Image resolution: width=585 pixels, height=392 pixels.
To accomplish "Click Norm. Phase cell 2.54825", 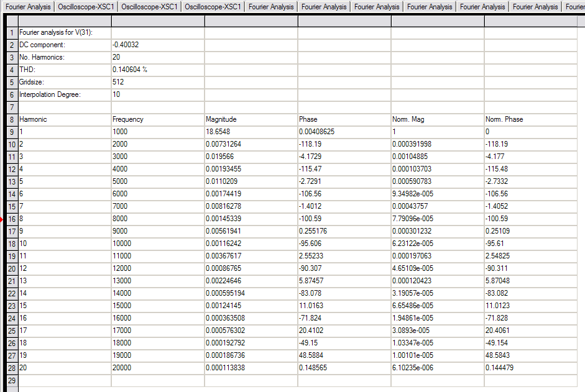I will (x=531, y=256).
